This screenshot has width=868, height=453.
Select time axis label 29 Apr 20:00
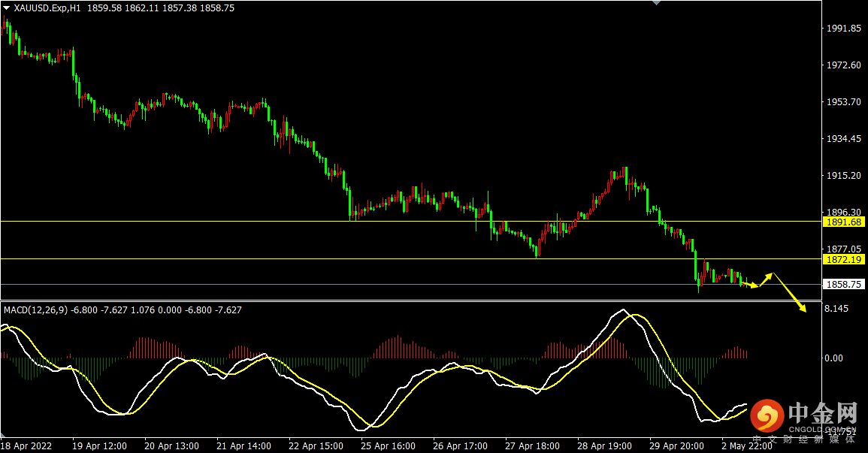pos(676,445)
